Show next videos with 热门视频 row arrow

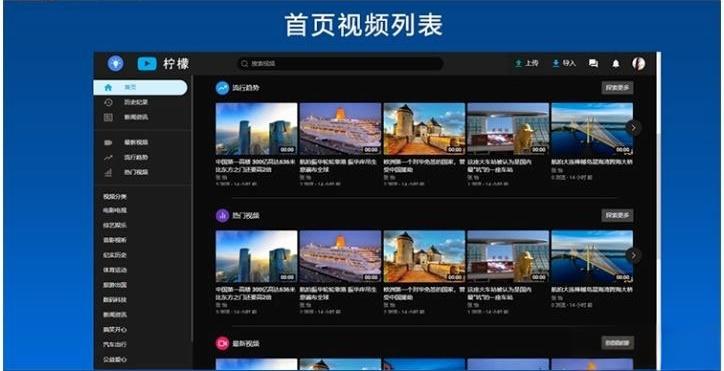point(634,255)
